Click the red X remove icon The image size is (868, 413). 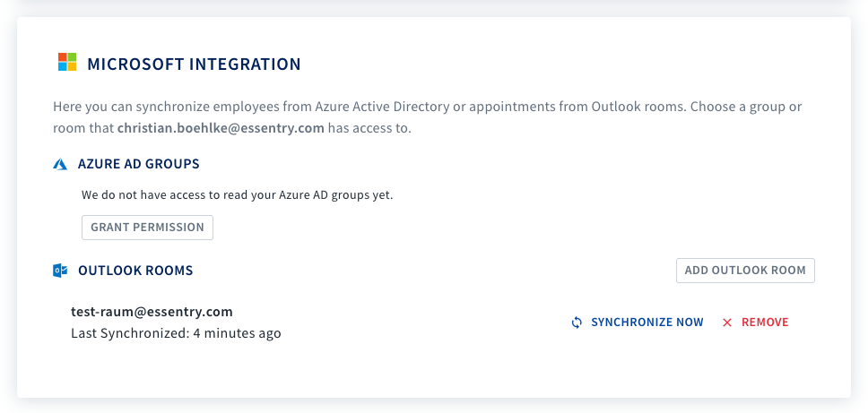(x=727, y=323)
